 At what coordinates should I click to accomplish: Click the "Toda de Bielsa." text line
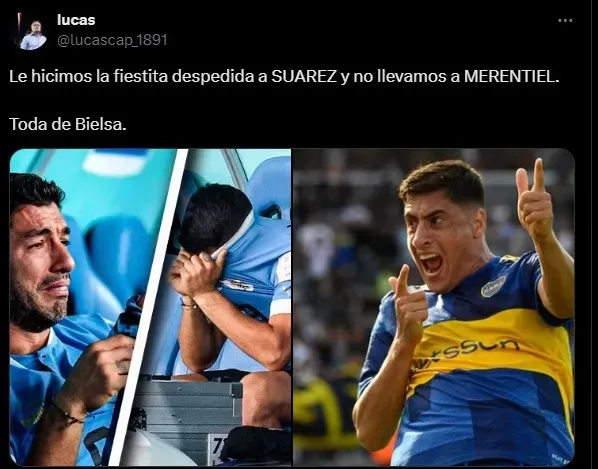(68, 124)
